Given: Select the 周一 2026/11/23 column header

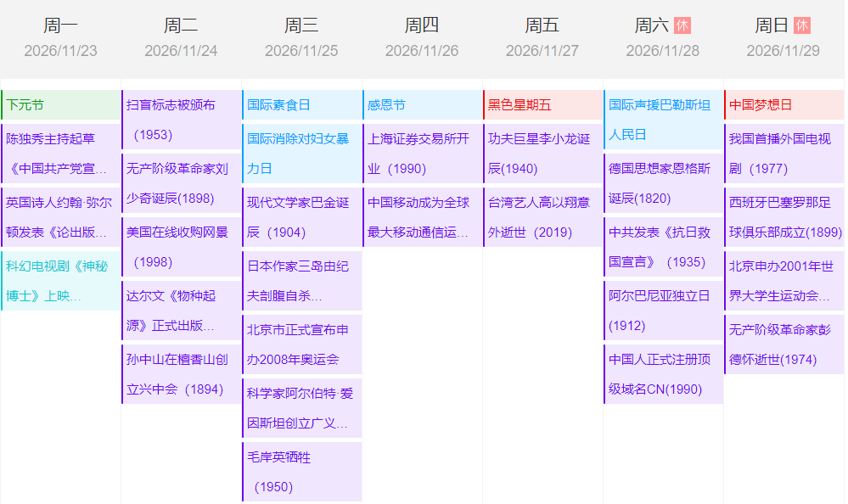Looking at the screenshot, I should pos(60,38).
